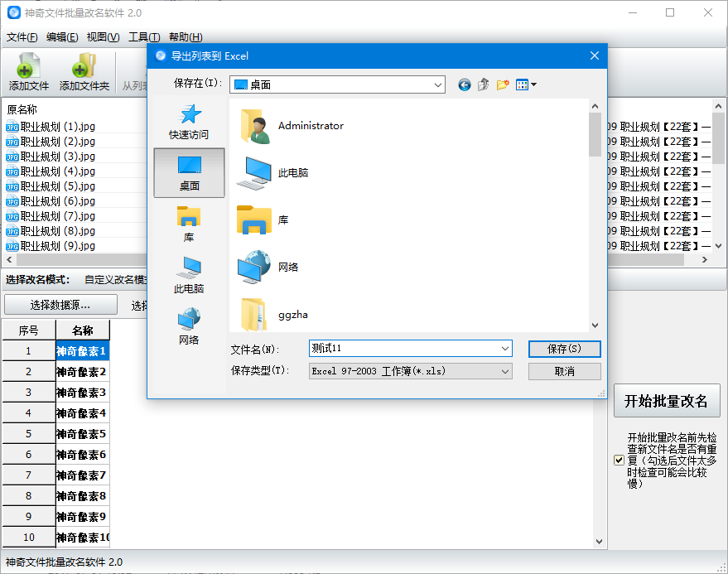This screenshot has width=728, height=574.
Task: Click the Add Folder toolbar icon
Action: pyautogui.click(x=84, y=71)
